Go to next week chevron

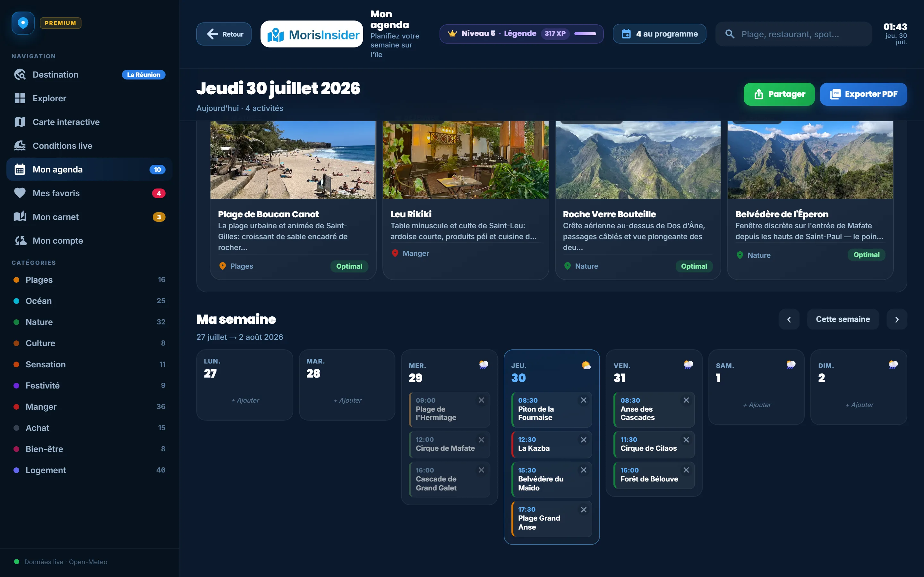click(x=896, y=319)
